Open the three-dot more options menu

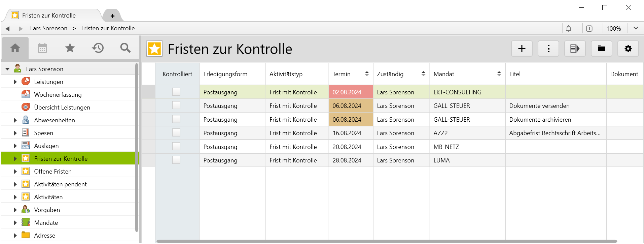[548, 49]
